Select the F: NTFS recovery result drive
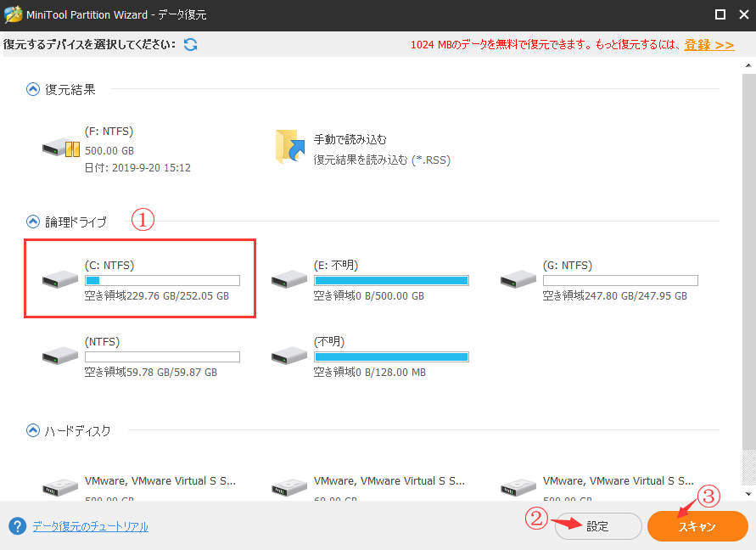 [61, 149]
